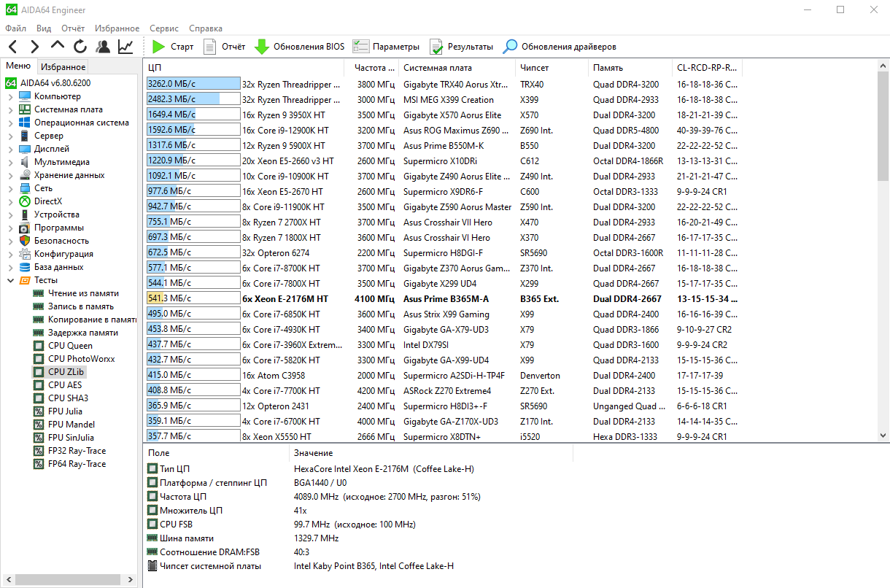
Task: Select the База данных icon
Action: [x=25, y=267]
